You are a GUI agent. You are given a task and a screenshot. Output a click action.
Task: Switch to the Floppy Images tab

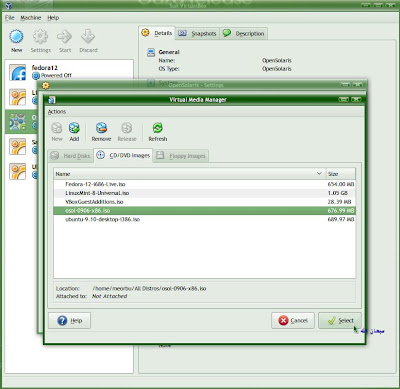[x=181, y=156]
